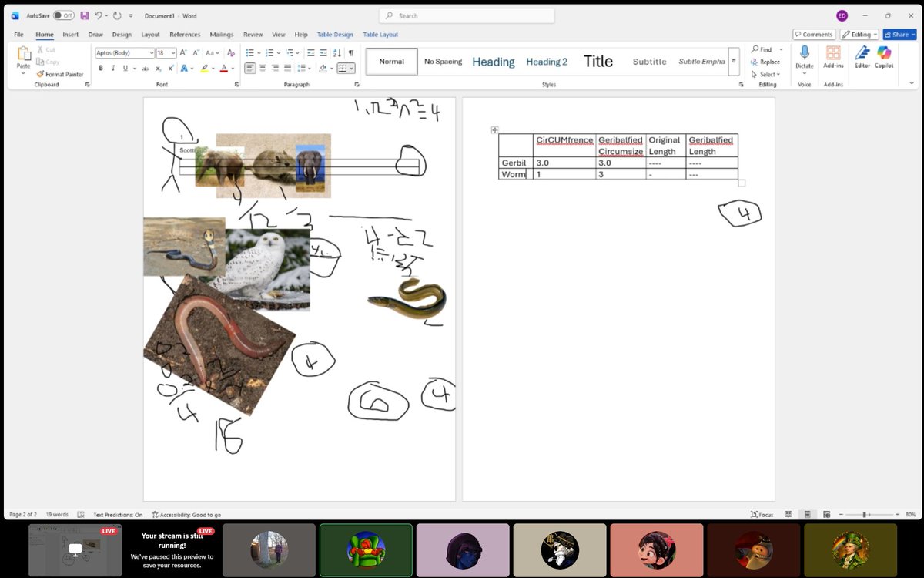Adjust the zoom slider
Image resolution: width=924 pixels, height=578 pixels.
point(865,514)
